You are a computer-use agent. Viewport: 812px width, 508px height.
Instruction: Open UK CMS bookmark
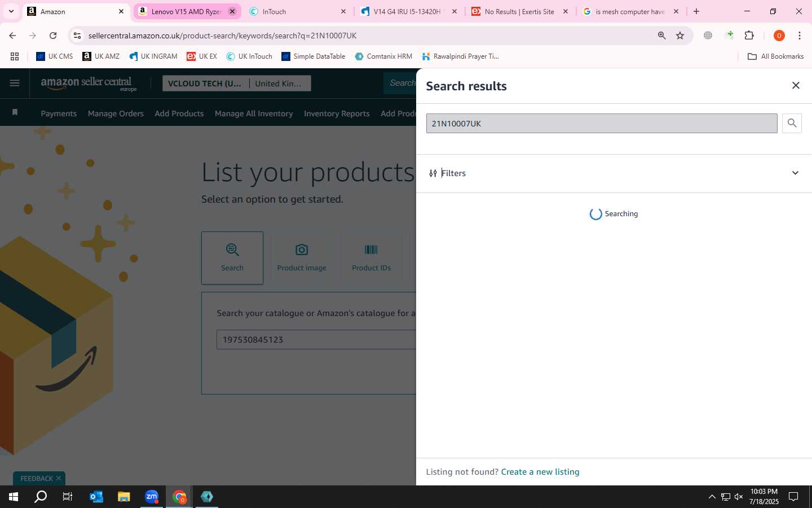point(55,56)
